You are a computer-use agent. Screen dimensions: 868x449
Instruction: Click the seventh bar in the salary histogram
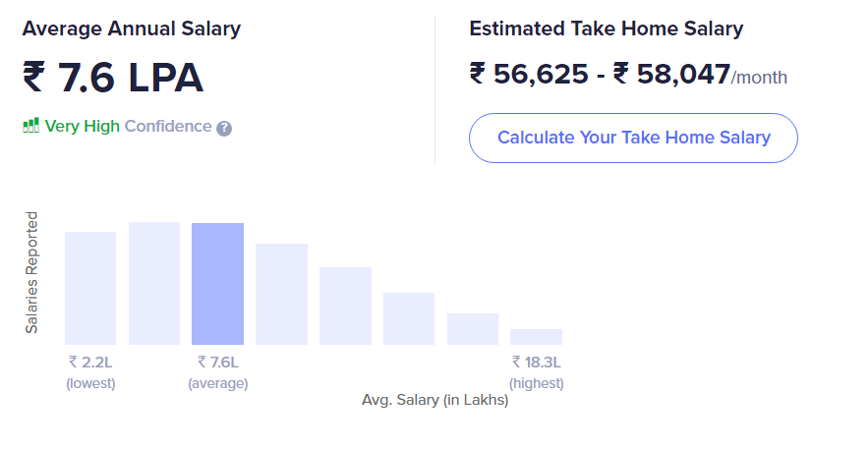(473, 329)
